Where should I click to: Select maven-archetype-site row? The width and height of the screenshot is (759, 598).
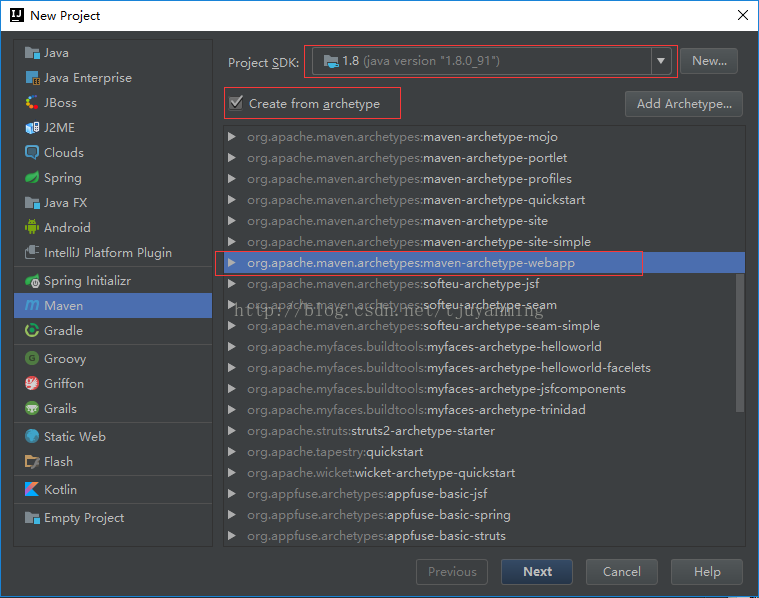(x=484, y=221)
